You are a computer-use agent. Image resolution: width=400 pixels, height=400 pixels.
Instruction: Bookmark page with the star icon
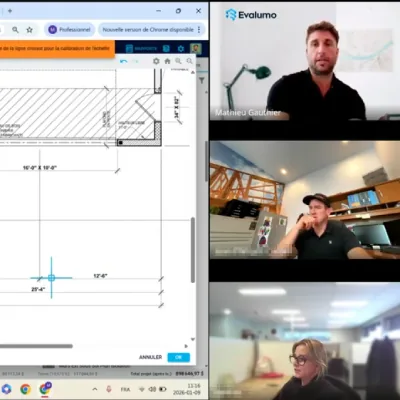pyautogui.click(x=30, y=30)
